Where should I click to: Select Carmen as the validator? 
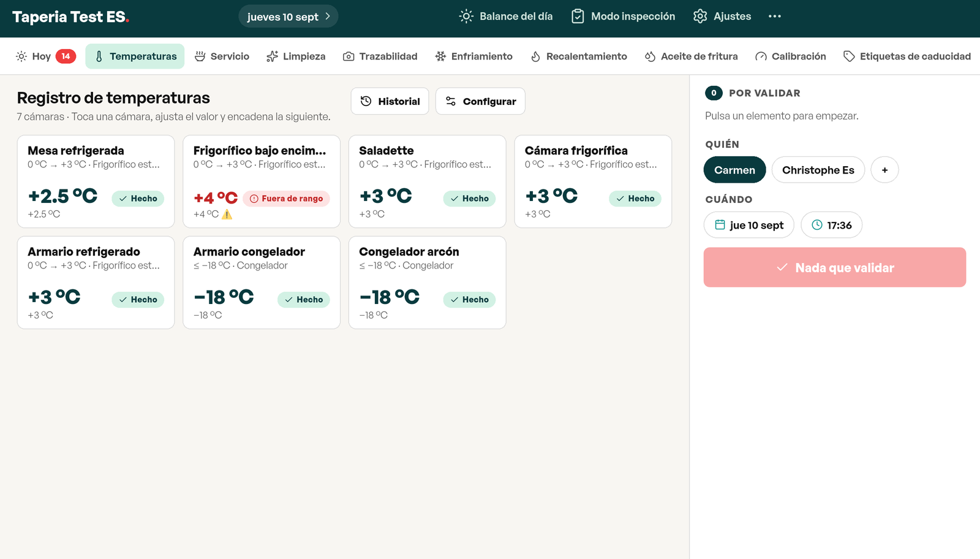point(735,170)
